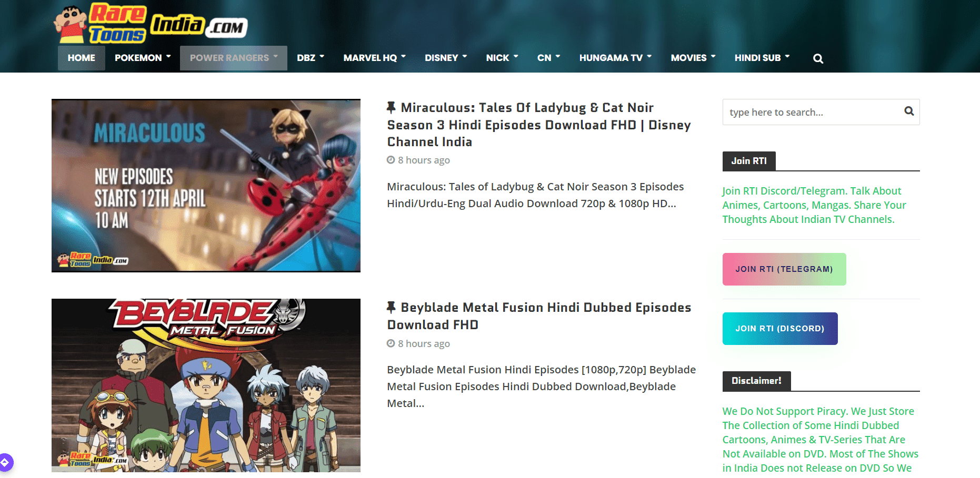Submit sidebar search with magnifier icon

pos(909,111)
